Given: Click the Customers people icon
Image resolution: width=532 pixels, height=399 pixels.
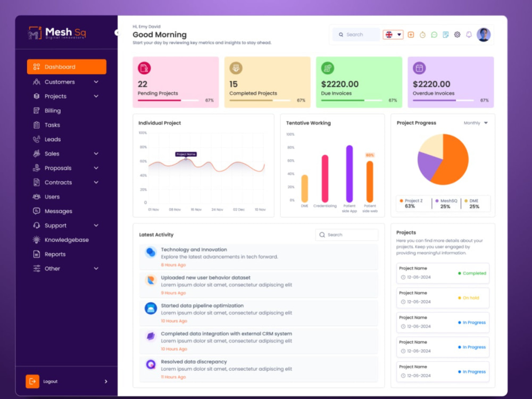Looking at the screenshot, I should click(x=36, y=82).
